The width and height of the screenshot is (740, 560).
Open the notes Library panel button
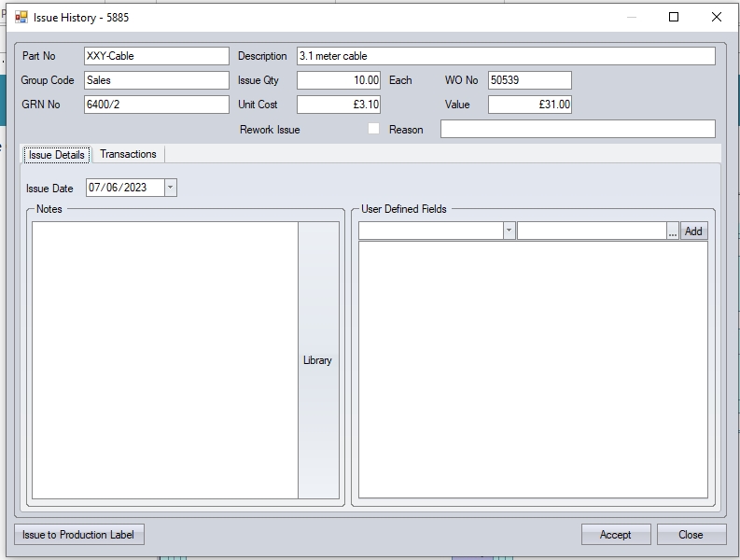(x=317, y=360)
